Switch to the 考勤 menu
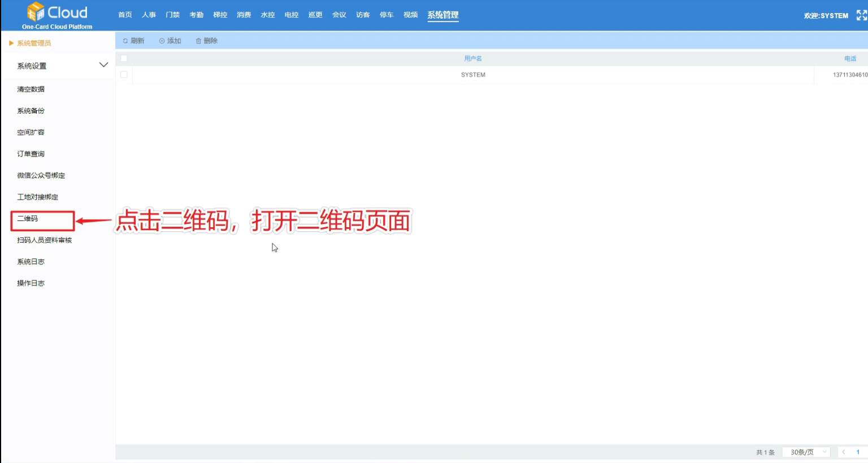 click(196, 15)
